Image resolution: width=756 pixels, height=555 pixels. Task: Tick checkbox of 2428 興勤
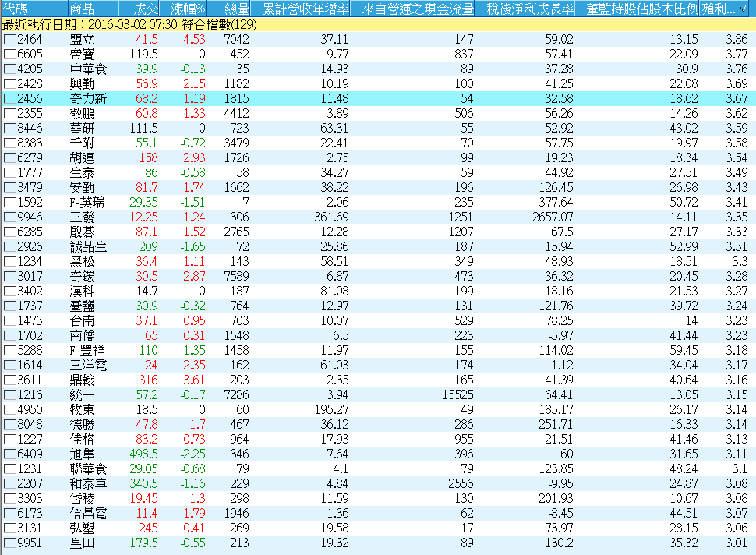pos(9,84)
